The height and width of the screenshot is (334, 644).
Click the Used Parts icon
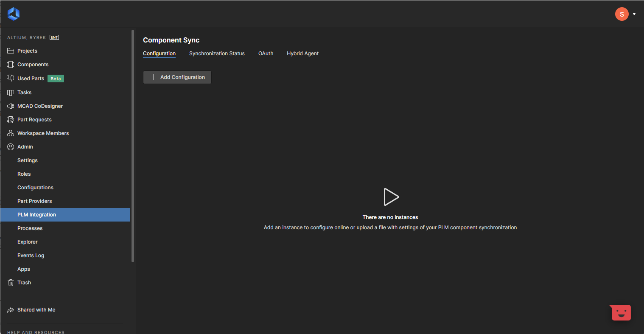click(11, 78)
